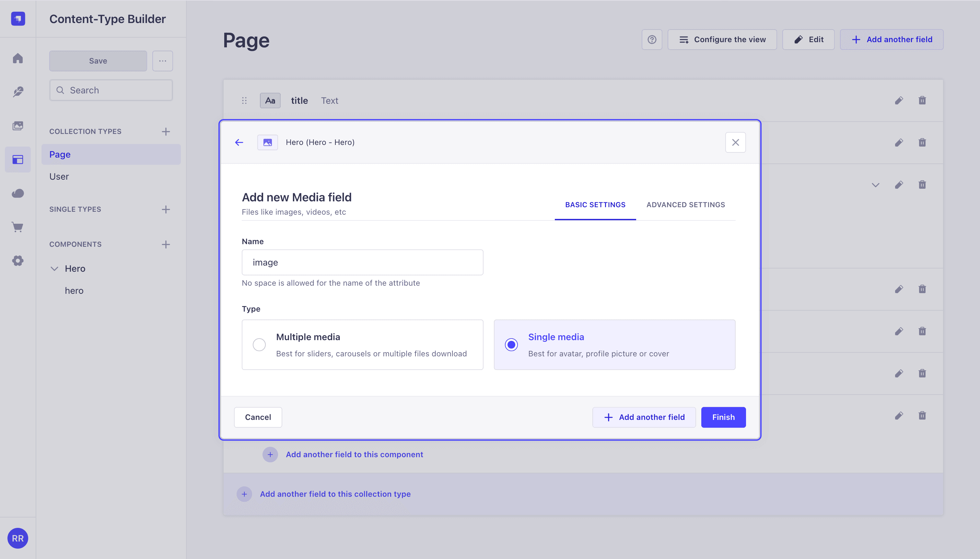Click plus icon for Add field to component
This screenshot has height=559, width=980.
(x=270, y=455)
